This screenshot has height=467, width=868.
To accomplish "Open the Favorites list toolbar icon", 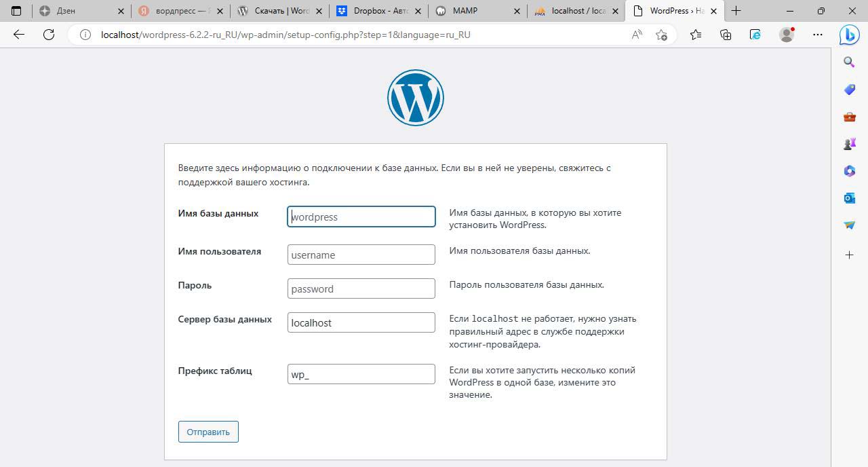I will pyautogui.click(x=696, y=35).
